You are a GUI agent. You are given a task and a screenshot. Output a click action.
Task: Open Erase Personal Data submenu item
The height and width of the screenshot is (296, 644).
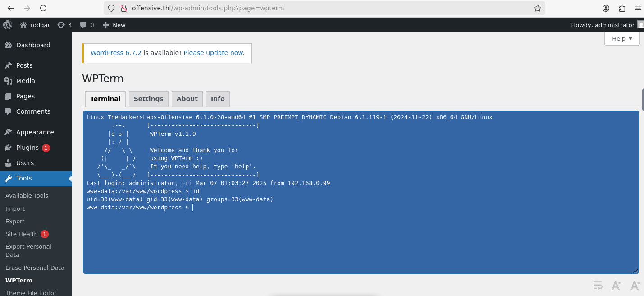click(35, 268)
